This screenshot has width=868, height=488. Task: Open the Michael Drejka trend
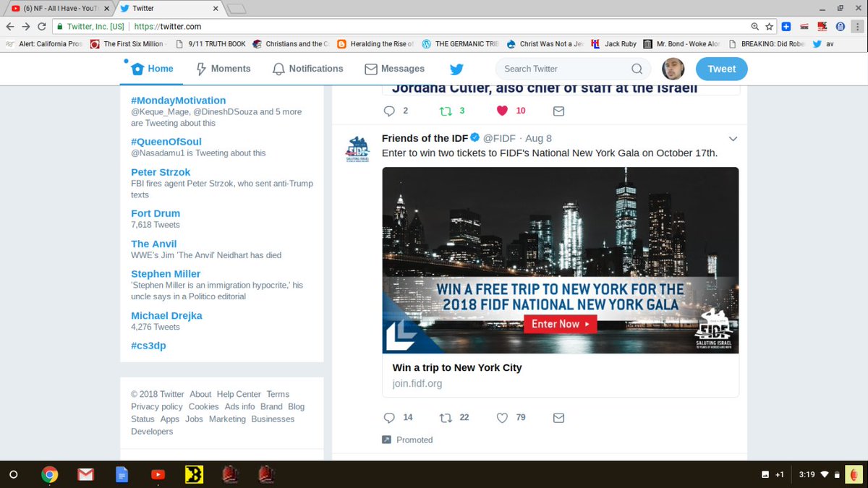166,315
